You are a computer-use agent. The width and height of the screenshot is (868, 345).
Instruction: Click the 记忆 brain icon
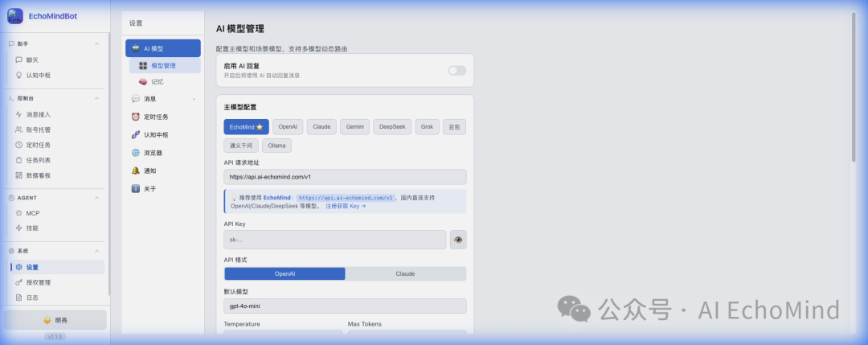pyautogui.click(x=143, y=81)
